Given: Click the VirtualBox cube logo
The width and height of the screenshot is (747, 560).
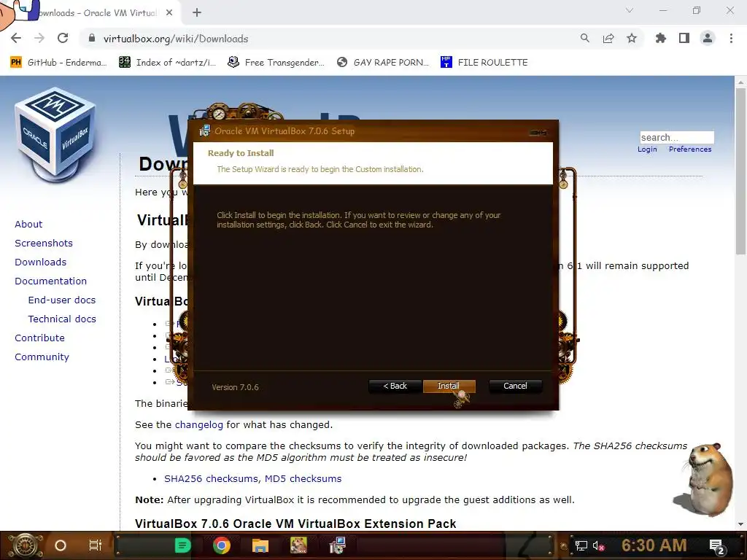Looking at the screenshot, I should pos(55,134).
